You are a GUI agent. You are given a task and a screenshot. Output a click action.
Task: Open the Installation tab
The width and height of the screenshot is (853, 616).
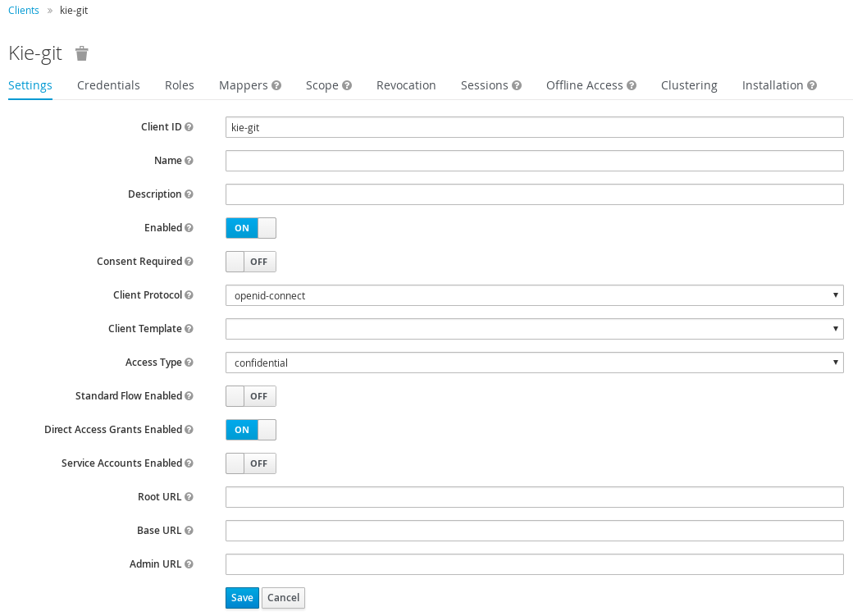click(x=773, y=85)
